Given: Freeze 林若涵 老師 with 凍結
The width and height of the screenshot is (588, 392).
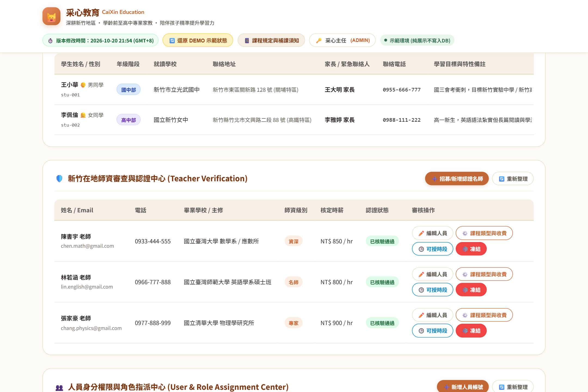Looking at the screenshot, I should pos(471,290).
